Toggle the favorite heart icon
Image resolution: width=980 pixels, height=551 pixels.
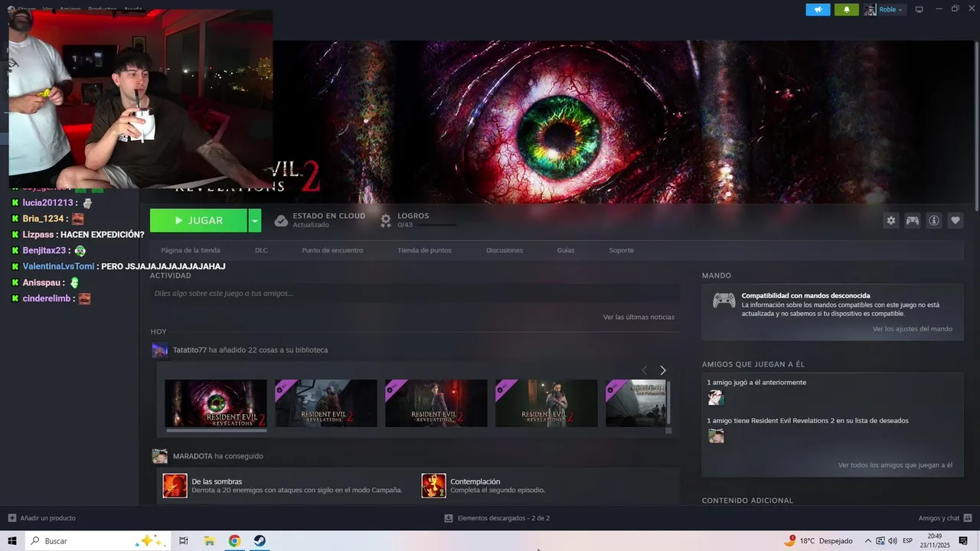(x=955, y=220)
